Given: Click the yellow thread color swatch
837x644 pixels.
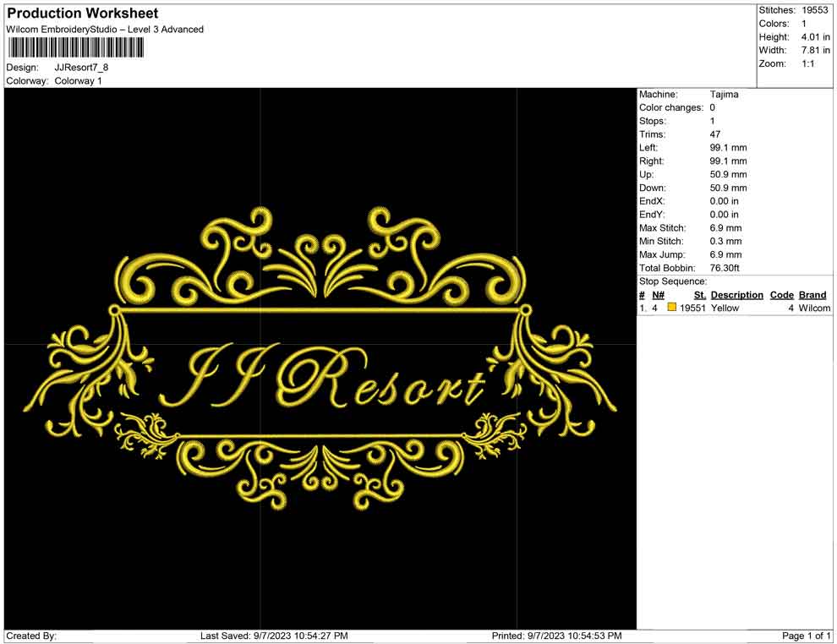Looking at the screenshot, I should (672, 307).
